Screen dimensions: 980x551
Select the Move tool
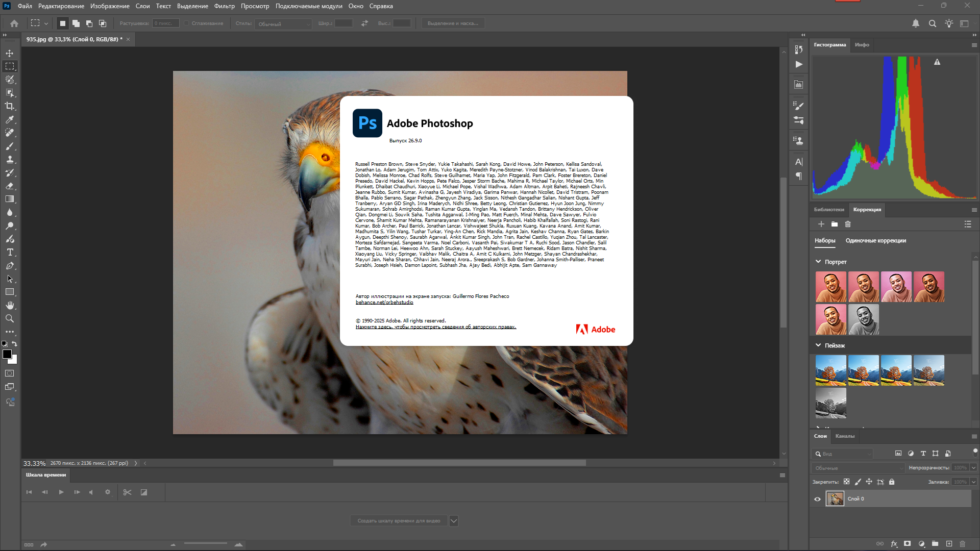click(x=10, y=53)
